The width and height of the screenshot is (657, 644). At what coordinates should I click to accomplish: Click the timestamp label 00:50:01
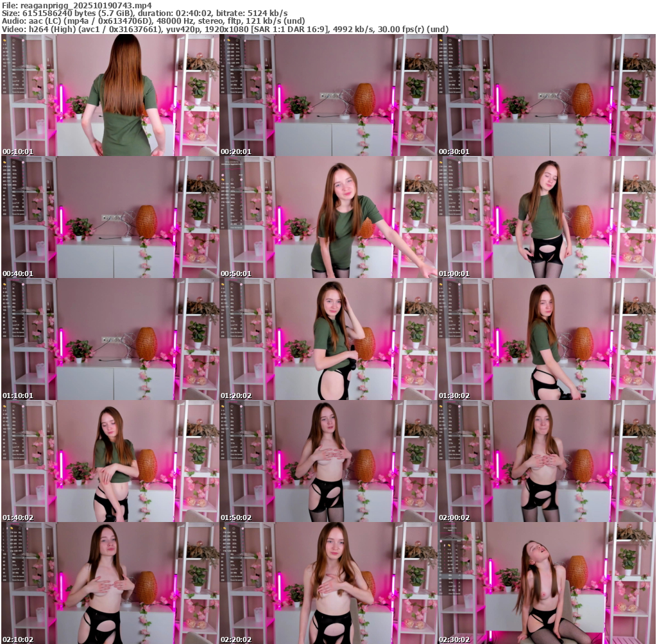tap(236, 274)
